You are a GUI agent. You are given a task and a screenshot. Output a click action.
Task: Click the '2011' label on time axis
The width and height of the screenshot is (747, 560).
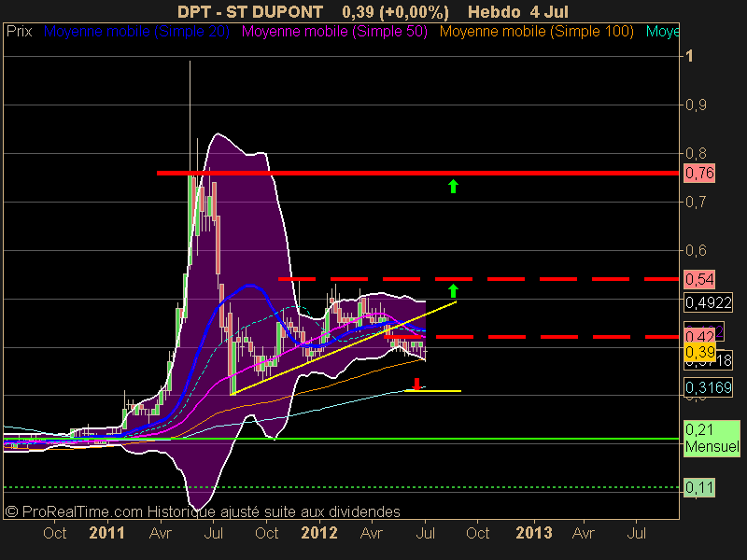click(106, 533)
